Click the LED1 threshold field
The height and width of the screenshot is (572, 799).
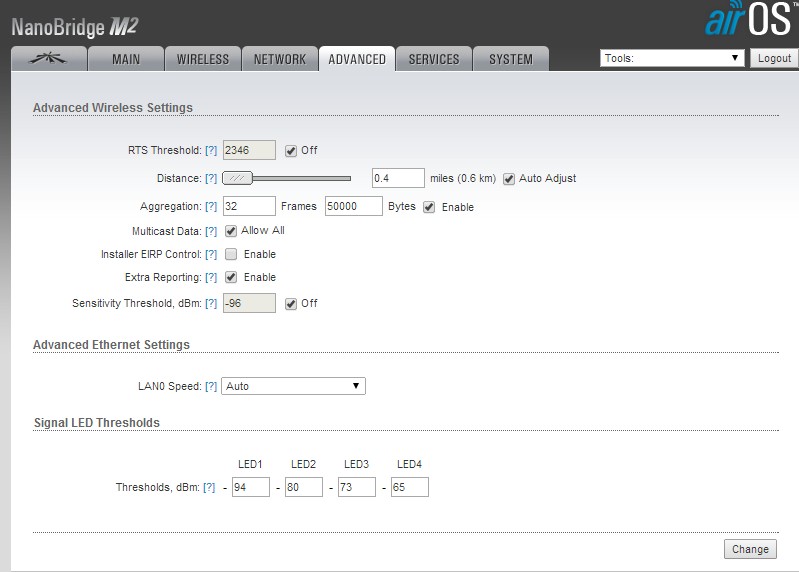251,487
